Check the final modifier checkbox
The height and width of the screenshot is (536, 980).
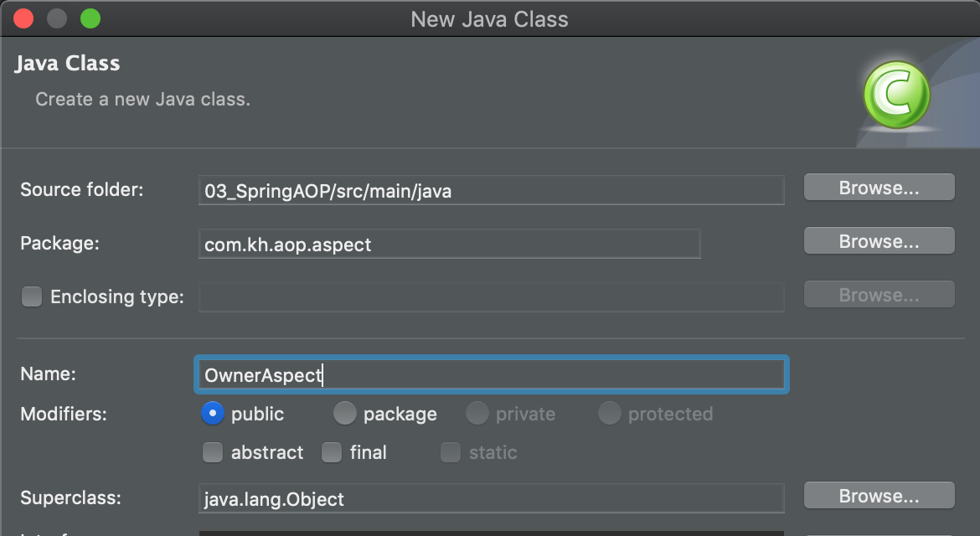click(331, 452)
